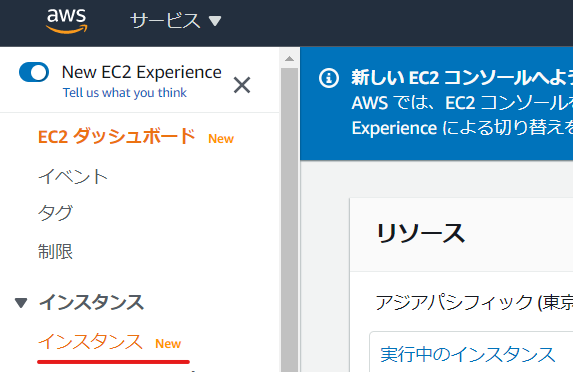Close the sidebar with the X icon
The image size is (573, 372).
click(242, 86)
